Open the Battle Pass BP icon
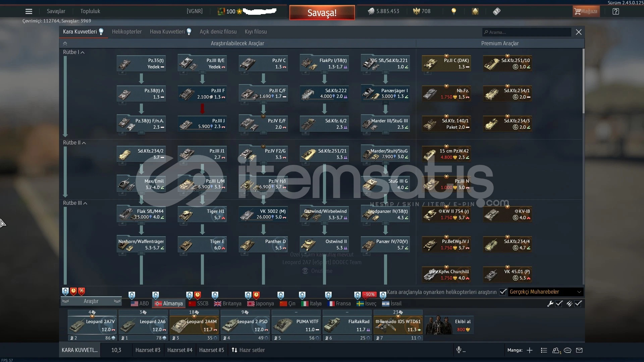This screenshot has width=644, height=362. [497, 11]
